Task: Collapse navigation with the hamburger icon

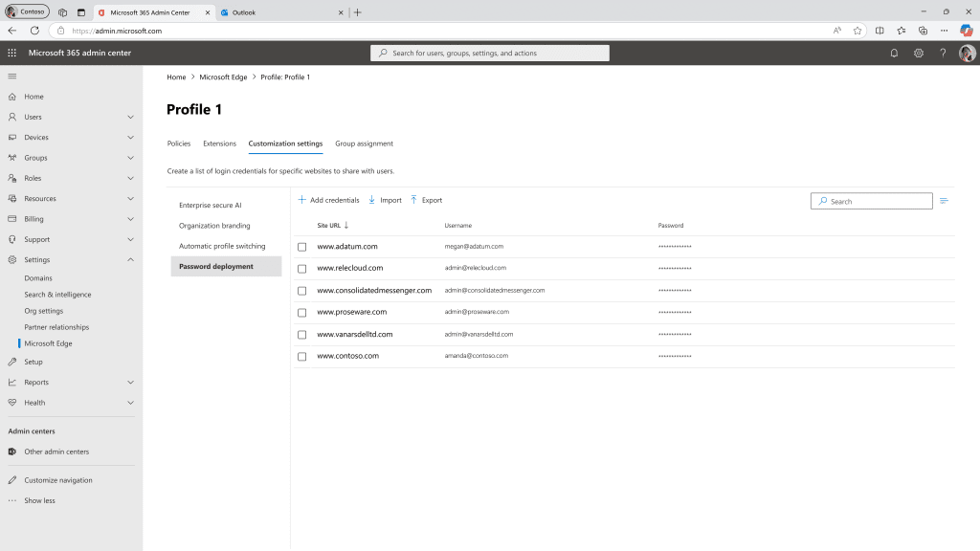Action: pyautogui.click(x=11, y=77)
